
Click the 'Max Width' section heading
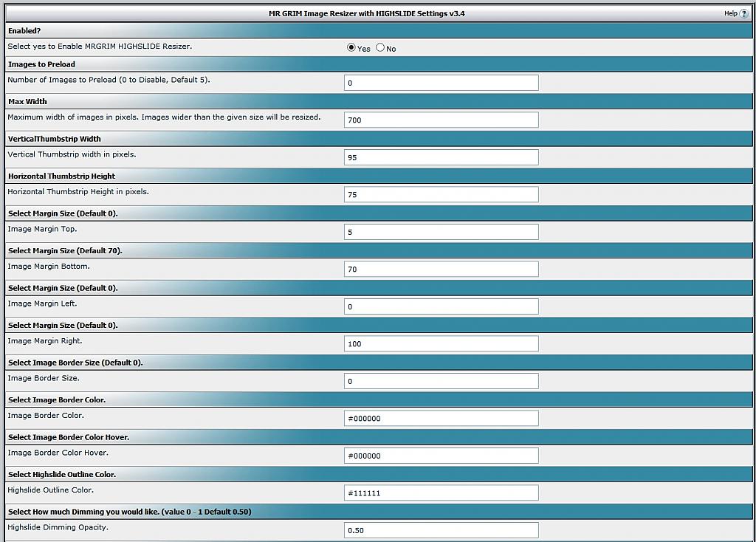(x=27, y=101)
